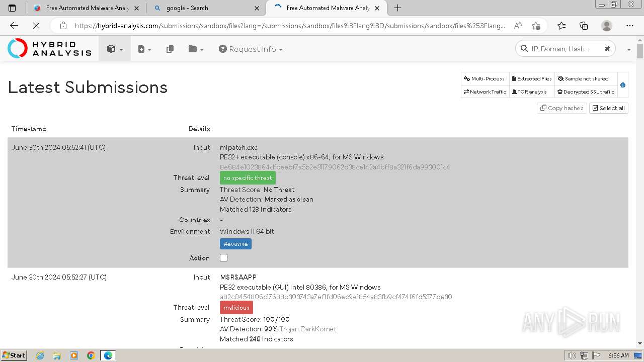Screen dimensions: 644x362
Task: Click the Decrypted SSL traffic legend item
Action: tap(586, 92)
